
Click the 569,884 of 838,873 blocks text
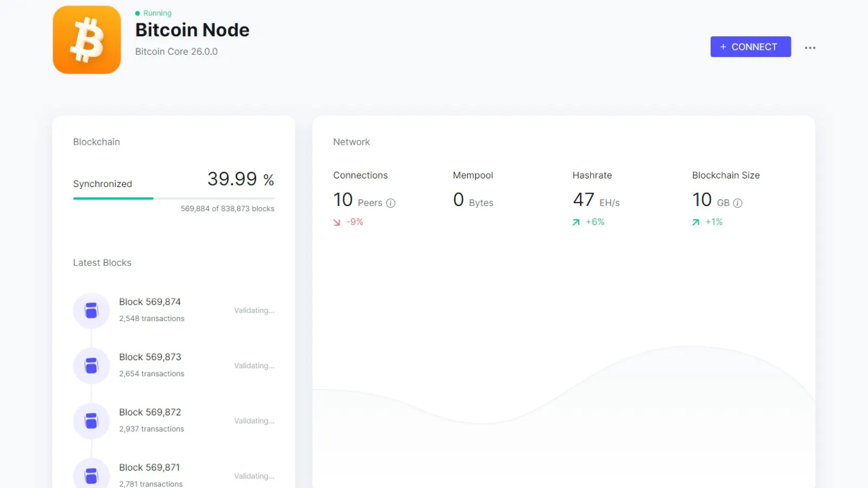coord(227,209)
